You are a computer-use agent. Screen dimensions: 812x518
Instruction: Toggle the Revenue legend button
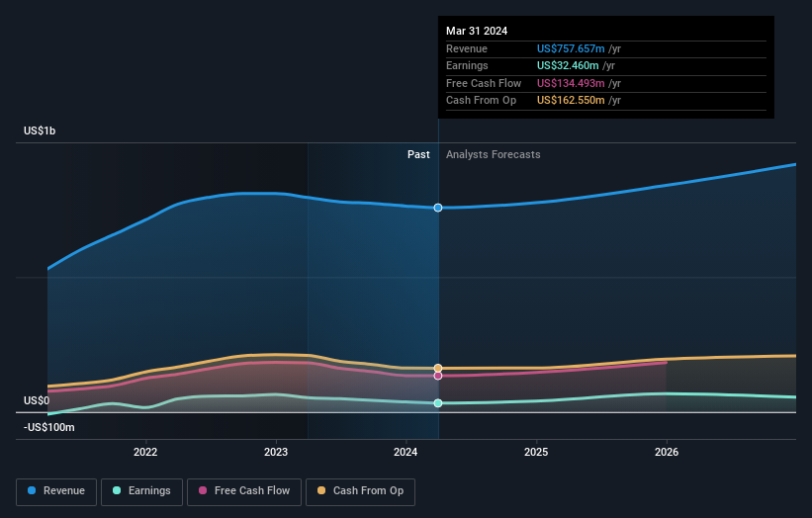point(56,491)
